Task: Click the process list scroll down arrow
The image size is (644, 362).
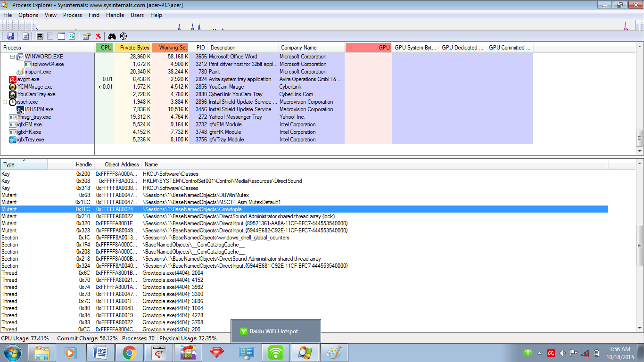Action: coord(640,151)
